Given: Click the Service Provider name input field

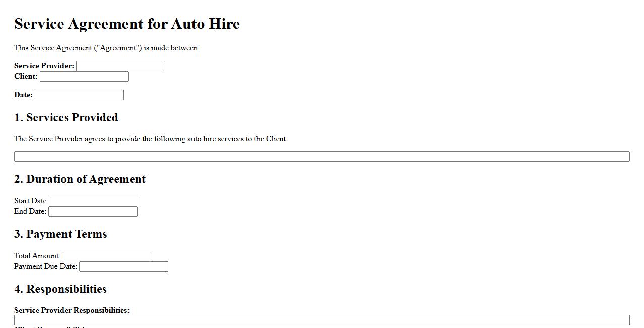Looking at the screenshot, I should click(120, 66).
